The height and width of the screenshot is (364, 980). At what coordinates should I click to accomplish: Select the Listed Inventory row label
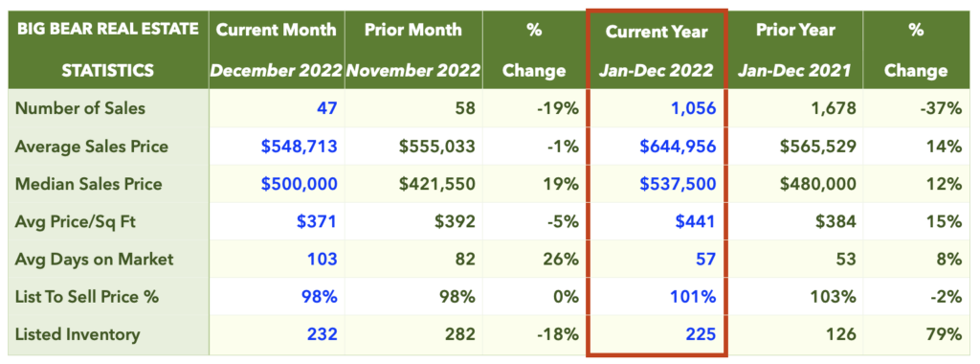78,334
